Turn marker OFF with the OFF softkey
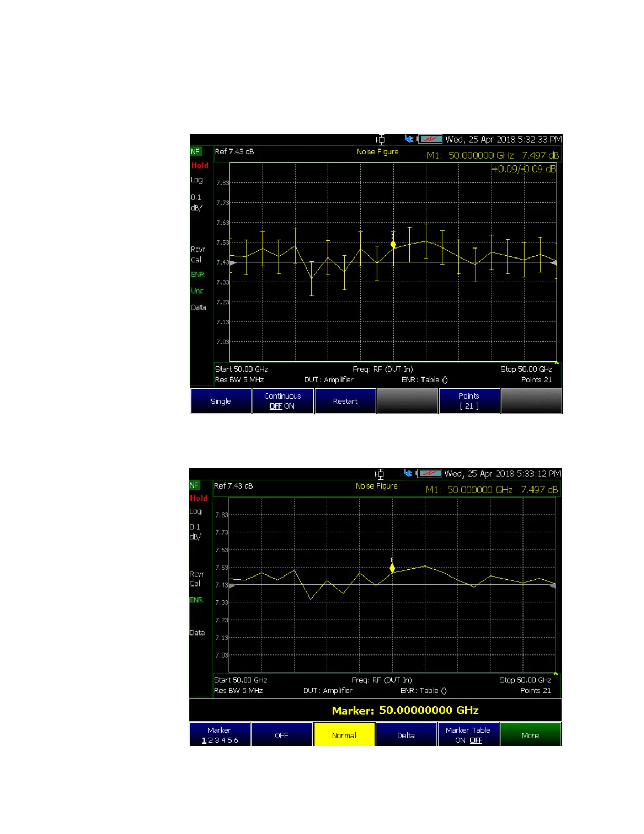This screenshot has width=644, height=834. 281,734
